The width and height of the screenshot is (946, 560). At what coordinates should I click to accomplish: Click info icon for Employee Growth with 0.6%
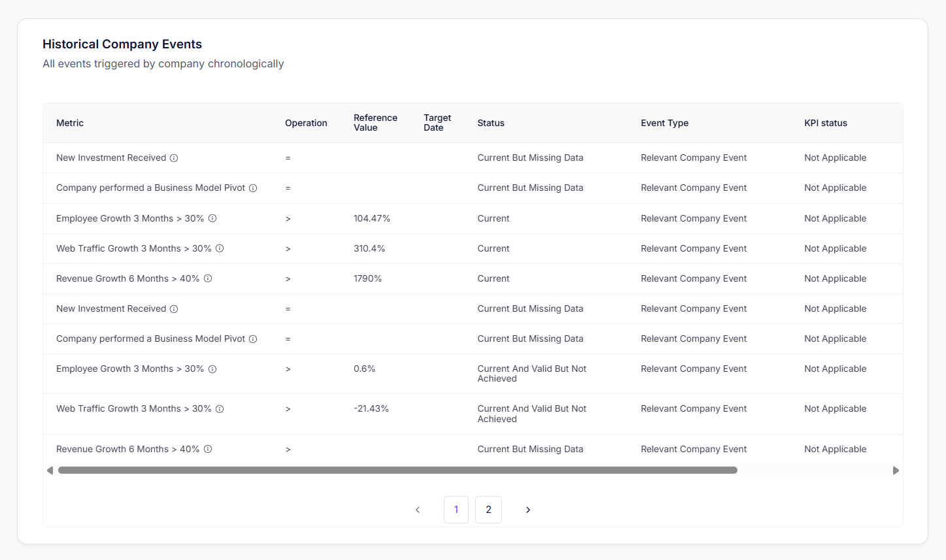pyautogui.click(x=212, y=369)
